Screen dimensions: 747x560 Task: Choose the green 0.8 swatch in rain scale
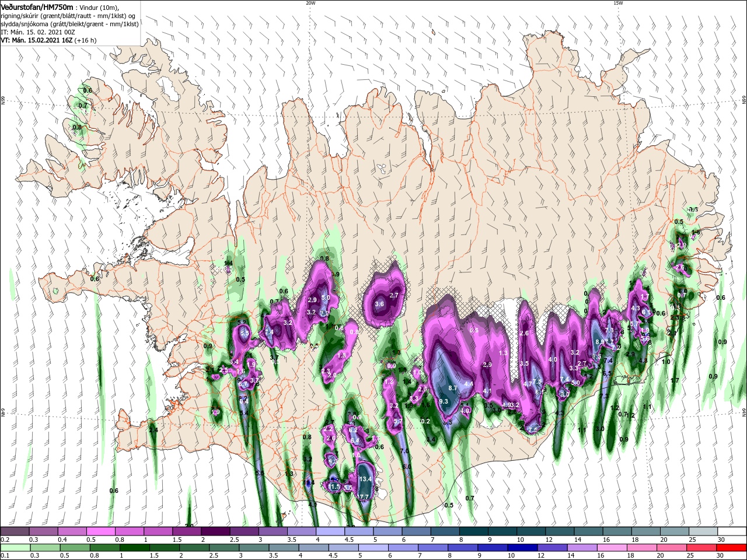tap(104, 548)
